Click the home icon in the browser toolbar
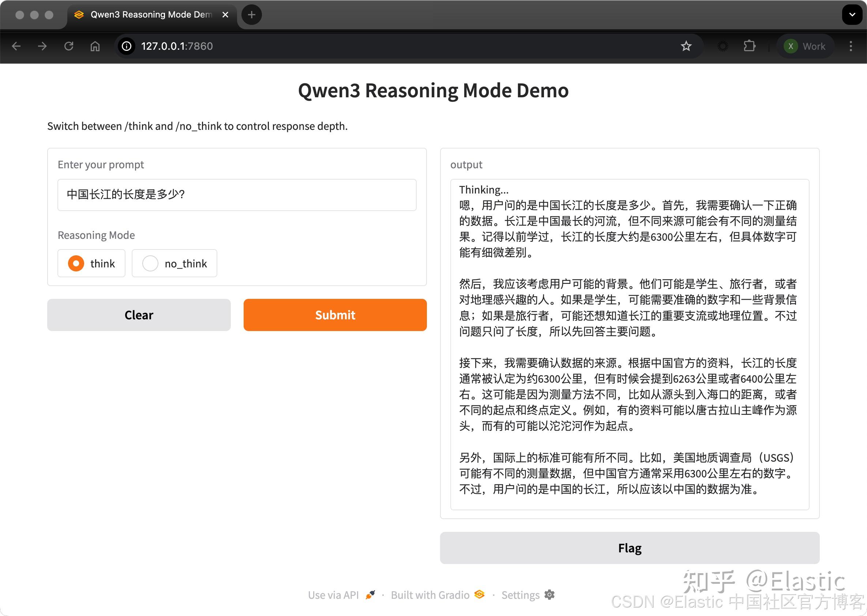Image resolution: width=867 pixels, height=616 pixels. pyautogui.click(x=95, y=46)
